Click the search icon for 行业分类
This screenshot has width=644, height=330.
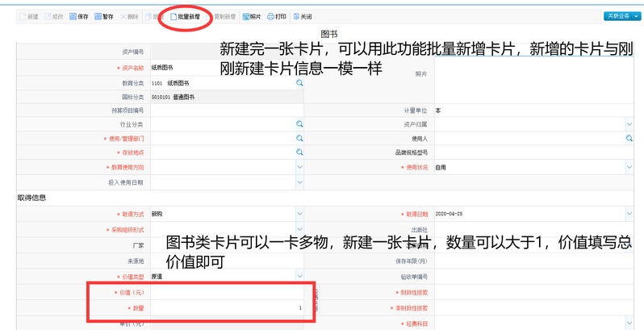tap(299, 124)
